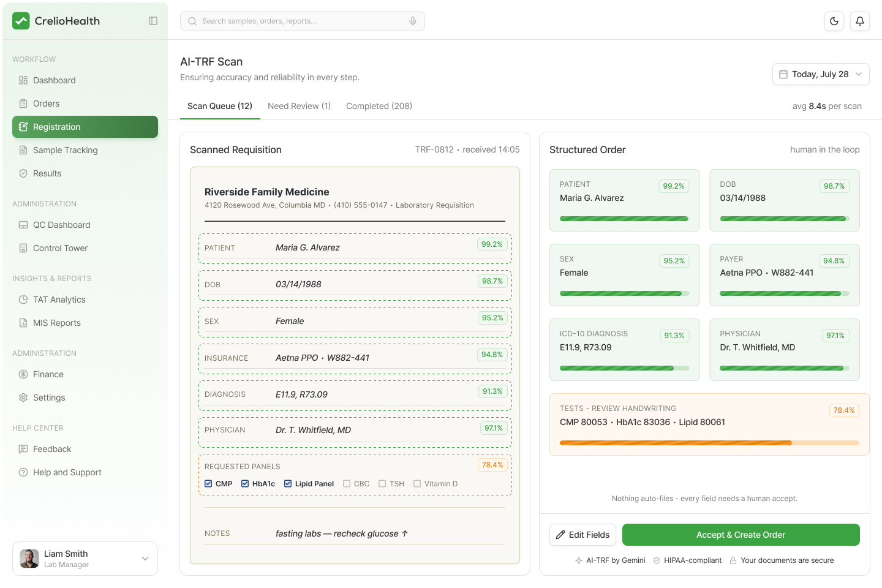Click the ICD-10 Diagnosis card

(x=625, y=350)
